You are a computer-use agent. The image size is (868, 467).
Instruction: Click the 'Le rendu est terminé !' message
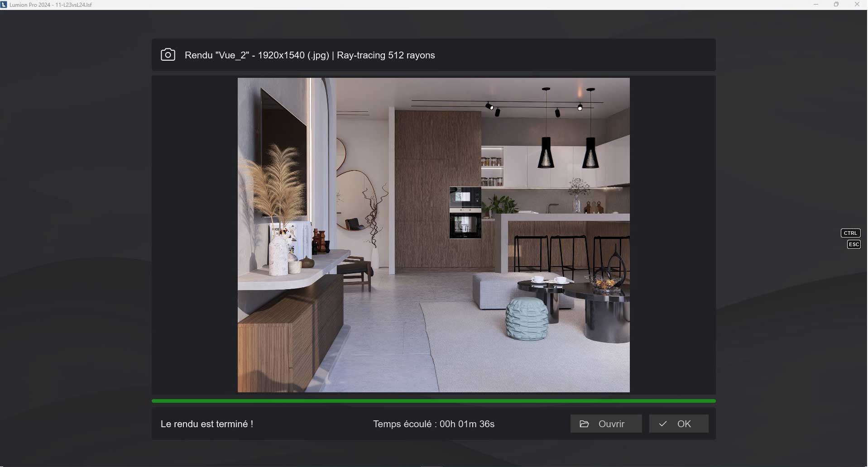pyautogui.click(x=207, y=424)
